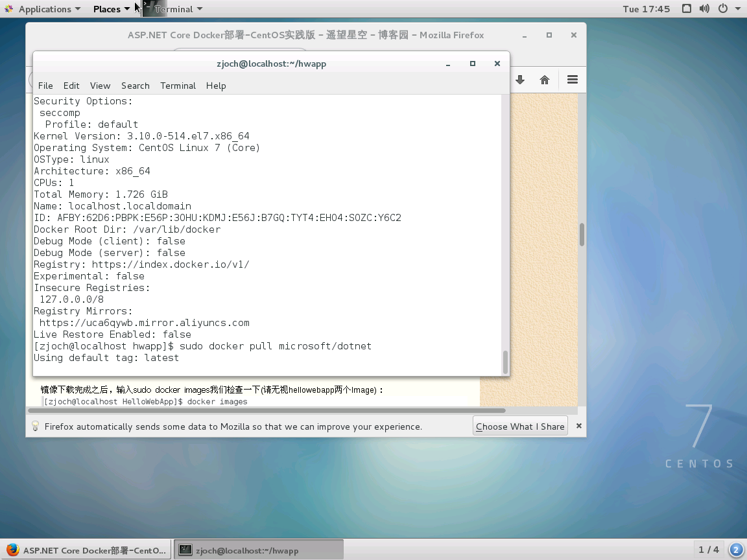
Task: Click the Firefox window title bar text
Action: pos(306,35)
